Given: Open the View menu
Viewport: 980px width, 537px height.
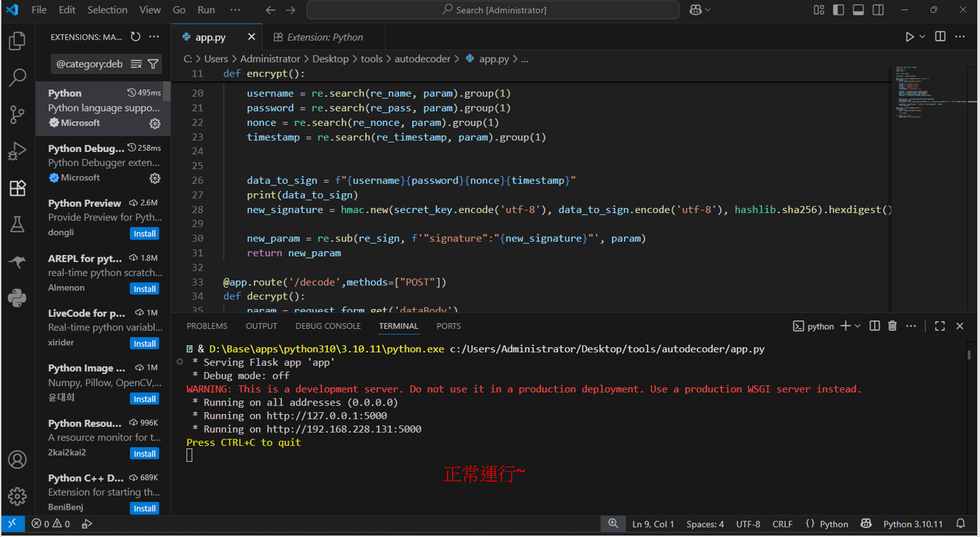Looking at the screenshot, I should 150,10.
